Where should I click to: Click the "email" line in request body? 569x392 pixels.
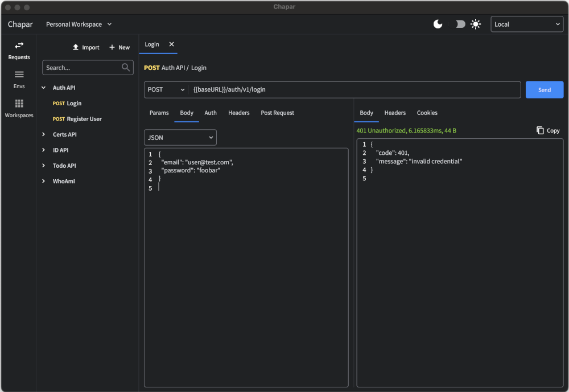coord(197,162)
